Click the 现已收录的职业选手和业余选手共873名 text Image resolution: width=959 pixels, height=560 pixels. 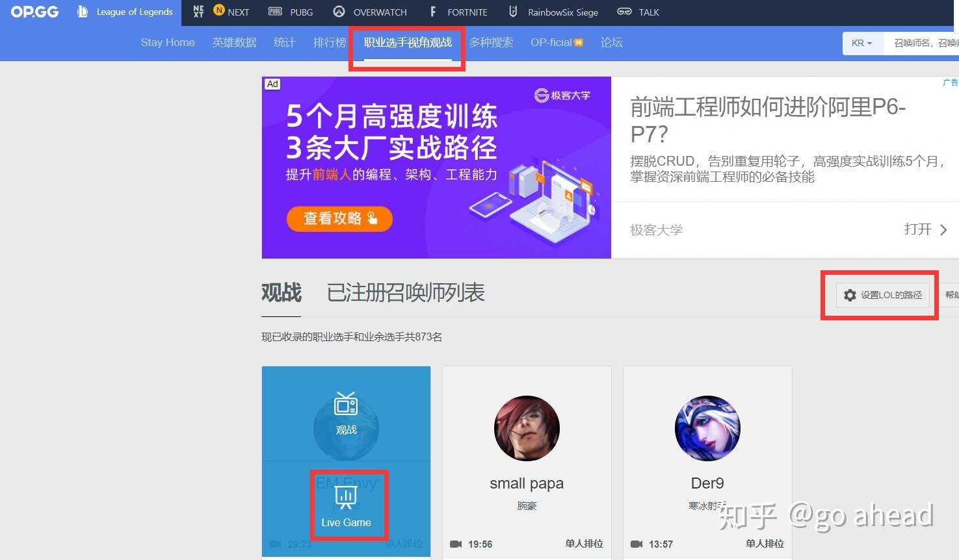click(352, 337)
